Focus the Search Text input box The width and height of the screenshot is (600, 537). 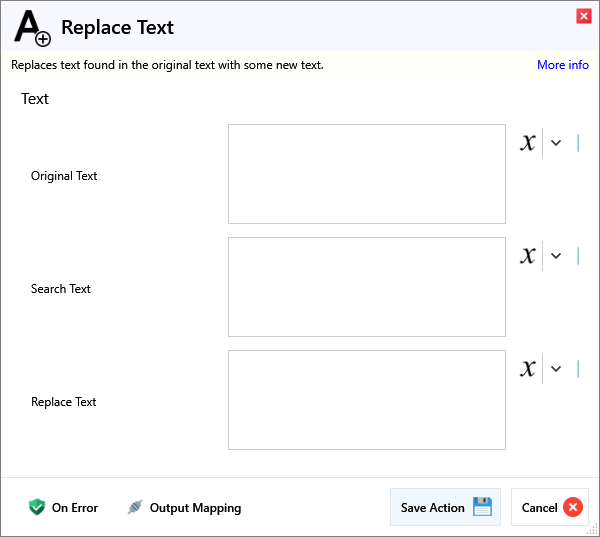[366, 287]
